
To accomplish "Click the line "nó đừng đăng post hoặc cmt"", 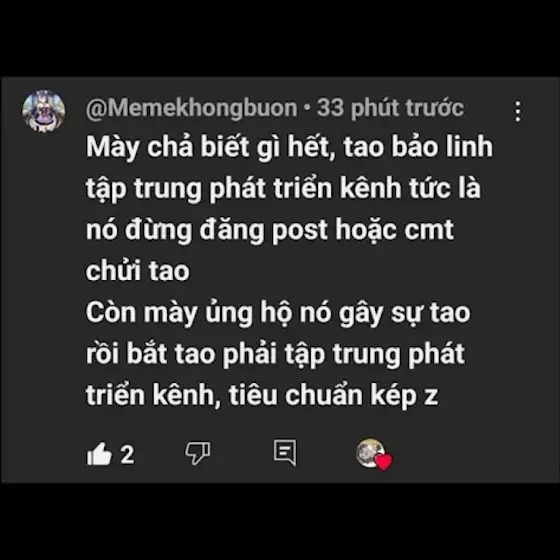I will coord(270,230).
